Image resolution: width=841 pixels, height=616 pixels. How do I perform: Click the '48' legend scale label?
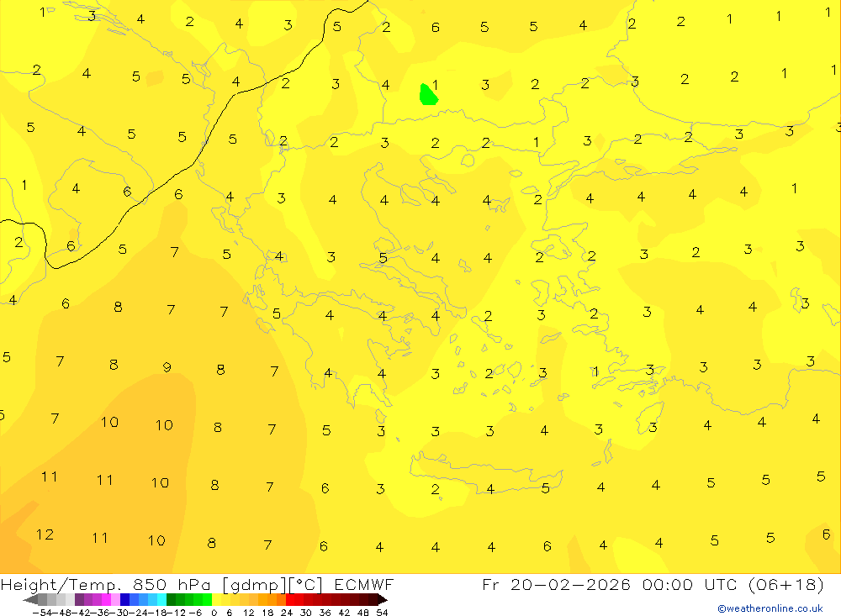[363, 613]
